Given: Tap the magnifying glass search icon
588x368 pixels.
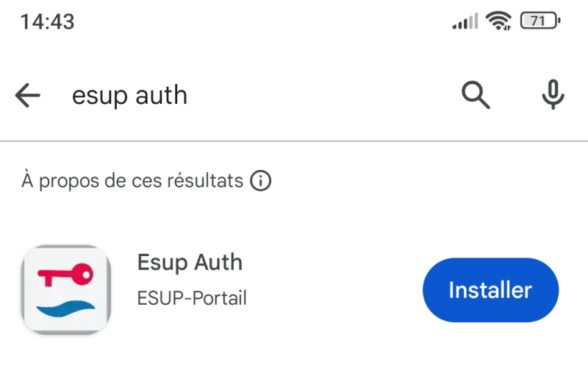Looking at the screenshot, I should point(476,95).
